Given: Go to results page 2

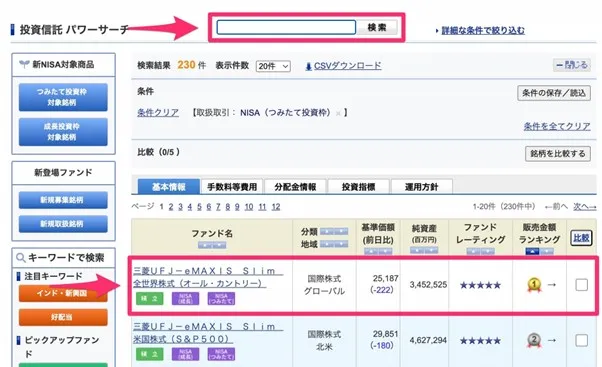Looking at the screenshot, I should (x=171, y=207).
